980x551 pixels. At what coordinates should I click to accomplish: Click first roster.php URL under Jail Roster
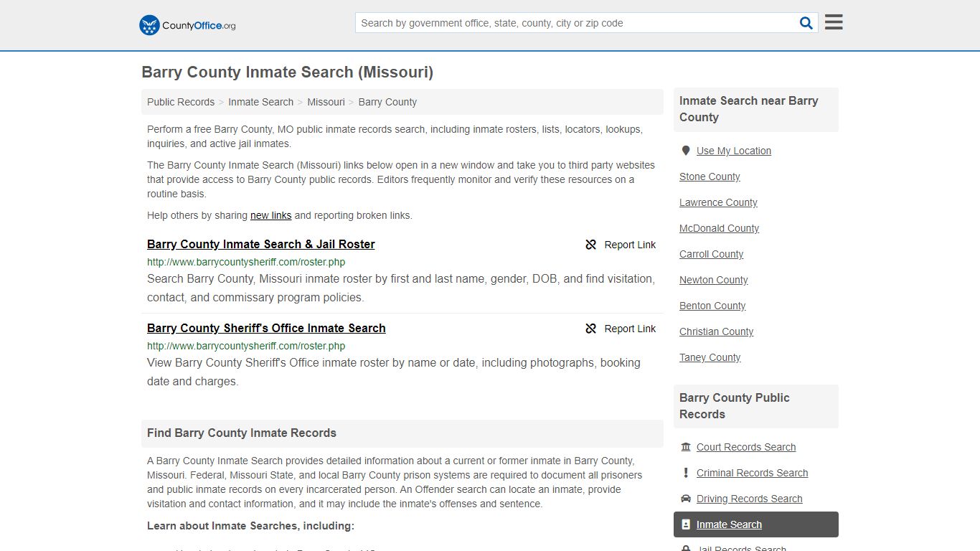coord(246,262)
